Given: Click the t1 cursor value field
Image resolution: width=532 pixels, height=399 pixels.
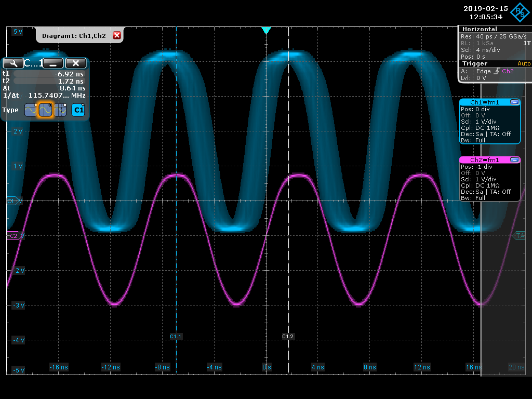Looking at the screenshot, I should pyautogui.click(x=48, y=74).
